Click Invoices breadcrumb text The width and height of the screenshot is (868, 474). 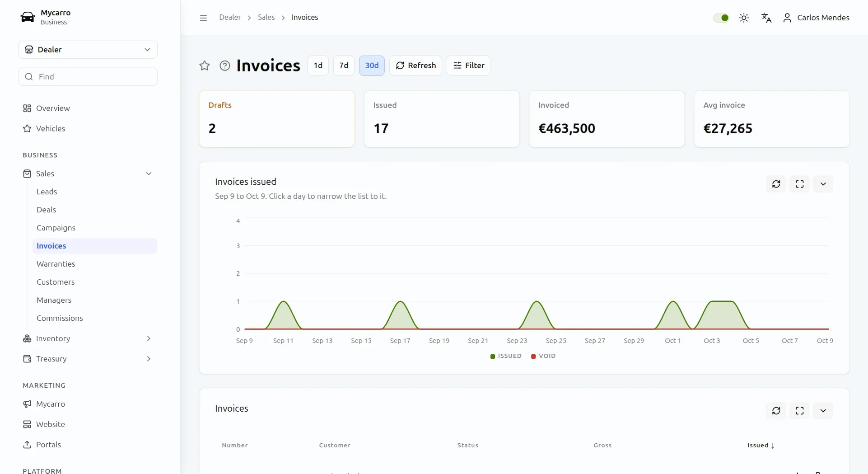coord(305,18)
